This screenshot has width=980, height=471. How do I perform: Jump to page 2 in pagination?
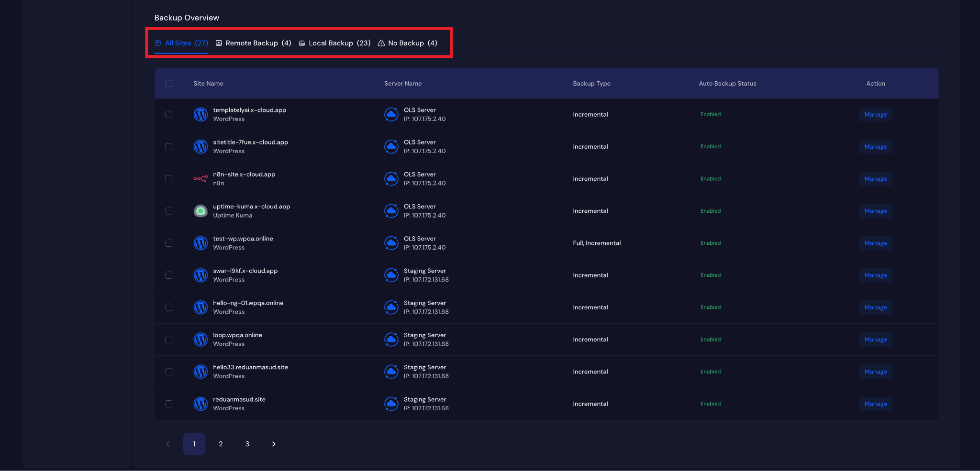[x=221, y=444]
